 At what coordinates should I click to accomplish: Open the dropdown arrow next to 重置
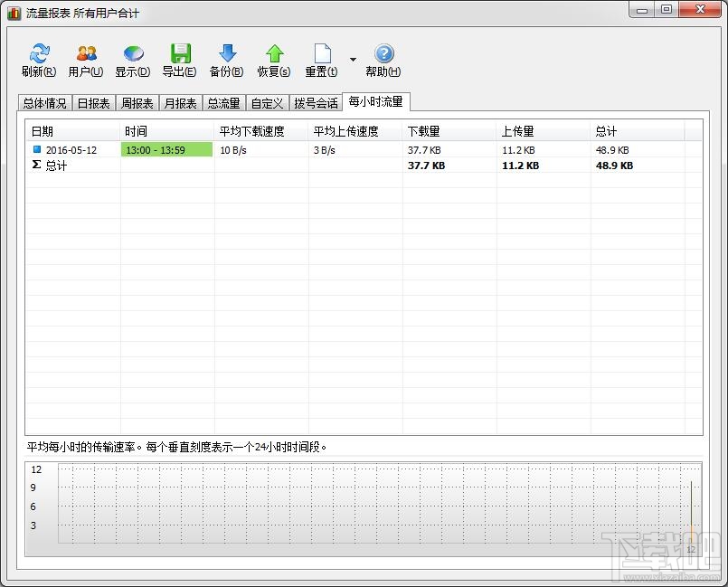pos(355,60)
